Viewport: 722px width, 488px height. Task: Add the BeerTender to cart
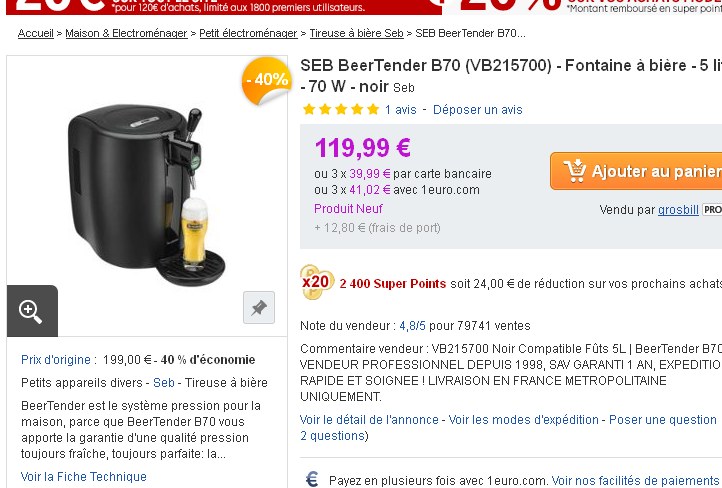(x=640, y=171)
